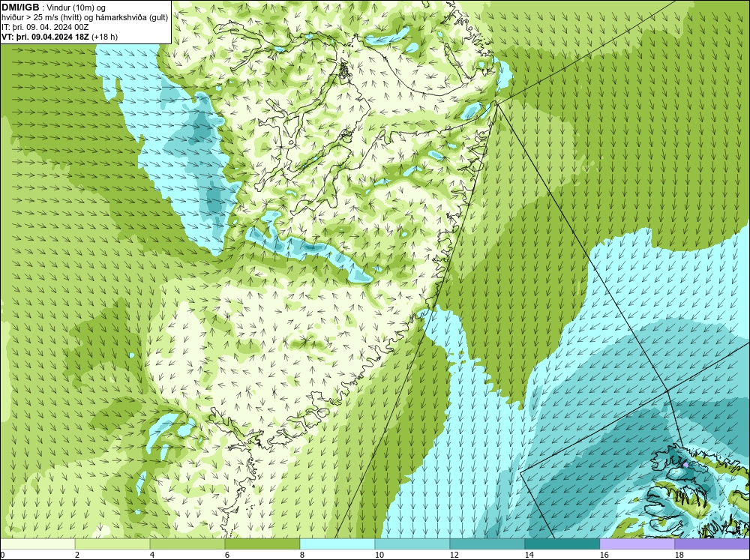Click the legend scale label 12

(454, 555)
